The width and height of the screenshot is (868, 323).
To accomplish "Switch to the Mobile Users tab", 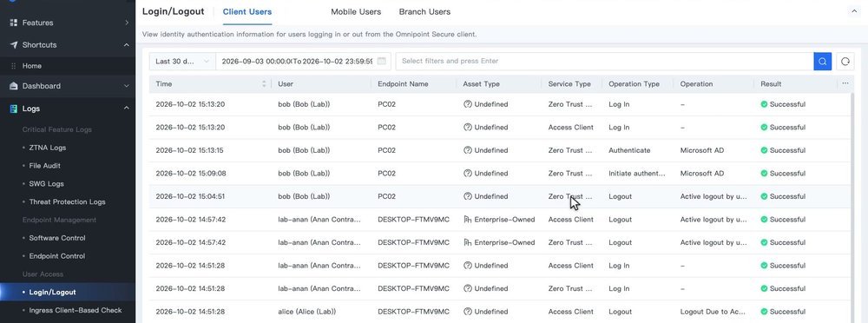I will coord(356,11).
